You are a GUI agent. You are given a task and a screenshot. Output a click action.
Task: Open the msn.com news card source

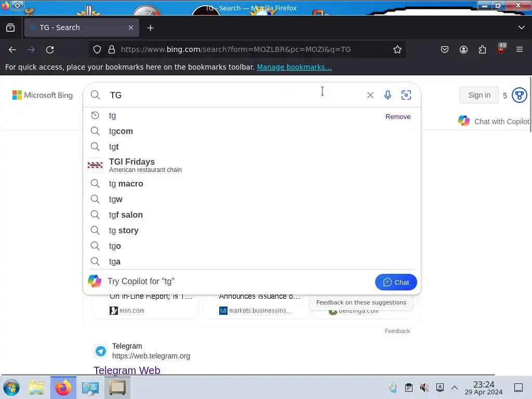[x=127, y=311]
